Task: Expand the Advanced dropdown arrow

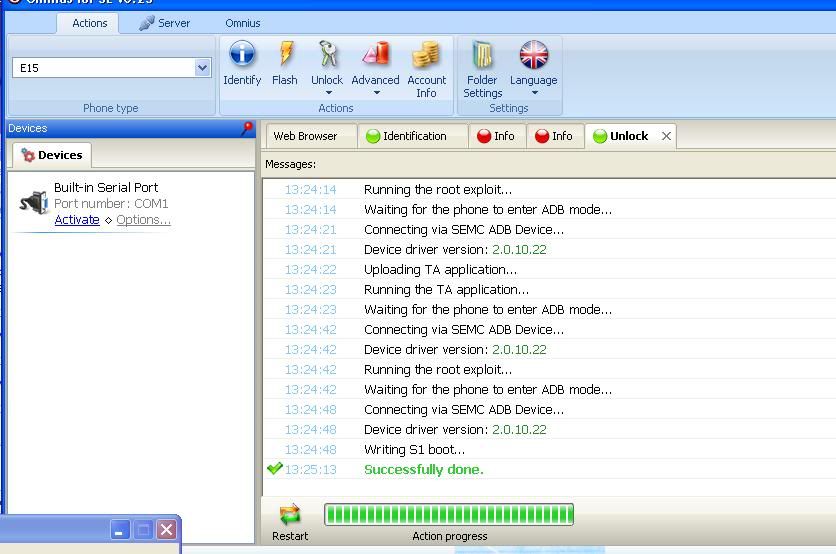Action: click(x=376, y=93)
